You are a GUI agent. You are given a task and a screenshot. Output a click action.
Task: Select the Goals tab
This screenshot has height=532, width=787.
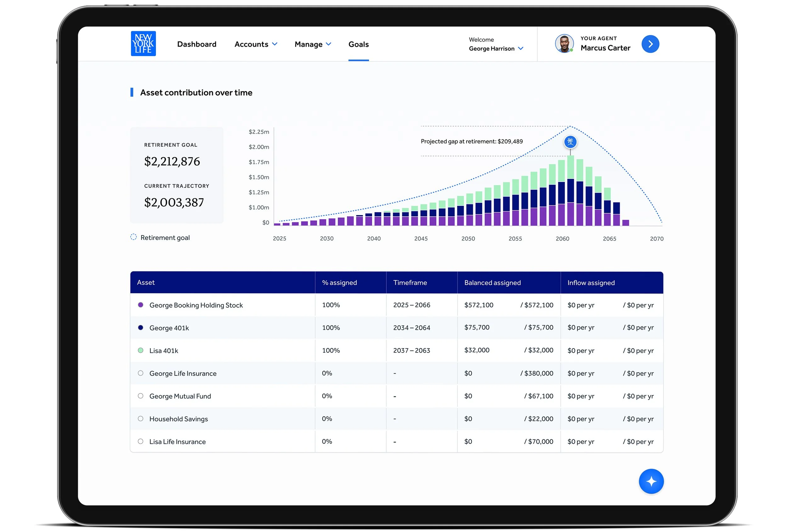pyautogui.click(x=358, y=44)
